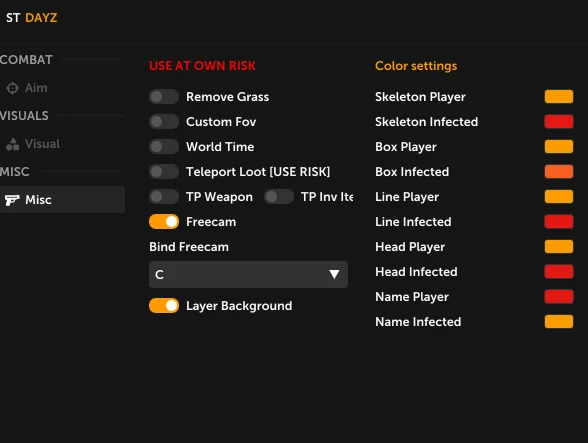Change the Name Player red swatch
Image resolution: width=588 pixels, height=443 pixels.
559,297
